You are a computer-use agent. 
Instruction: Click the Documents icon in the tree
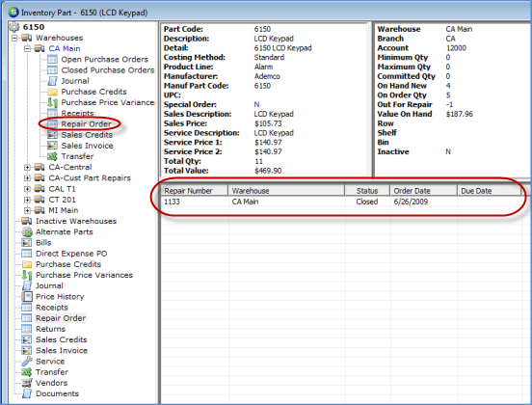click(x=27, y=393)
